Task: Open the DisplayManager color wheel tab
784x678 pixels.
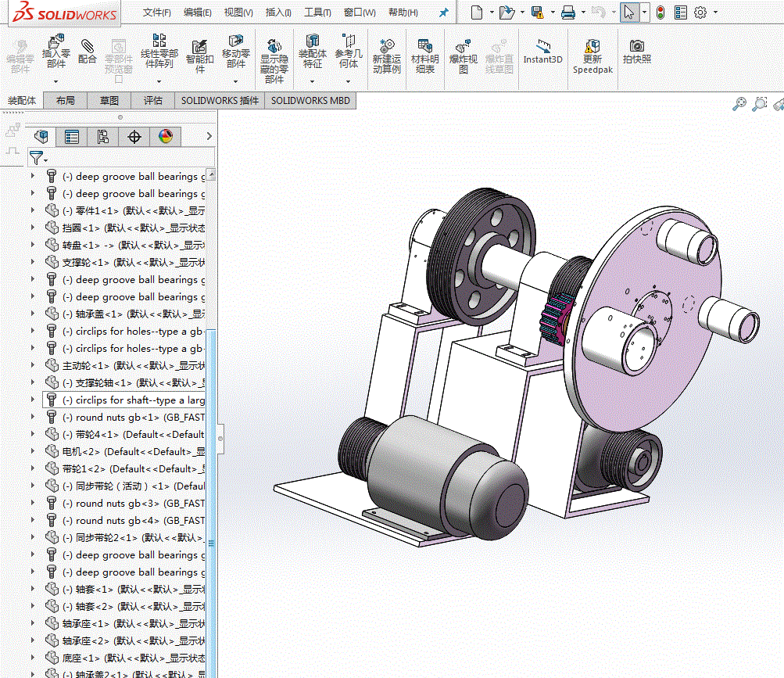Action: pyautogui.click(x=166, y=136)
